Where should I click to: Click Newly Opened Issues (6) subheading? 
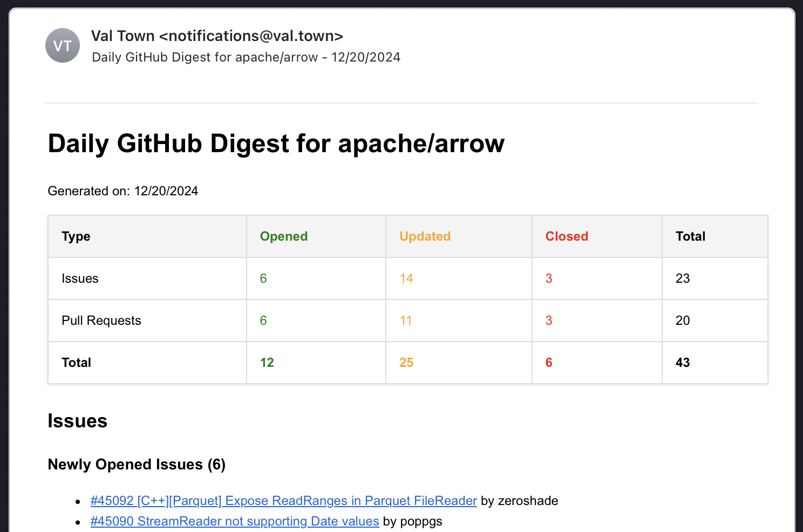pyautogui.click(x=137, y=465)
